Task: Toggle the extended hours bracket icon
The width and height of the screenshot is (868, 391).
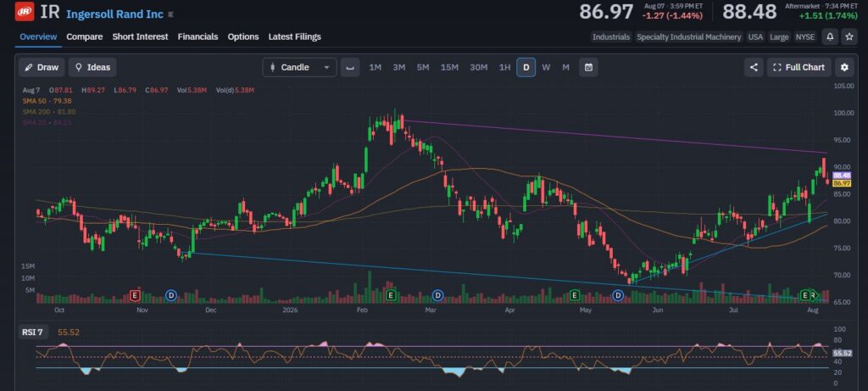Action: [x=350, y=67]
